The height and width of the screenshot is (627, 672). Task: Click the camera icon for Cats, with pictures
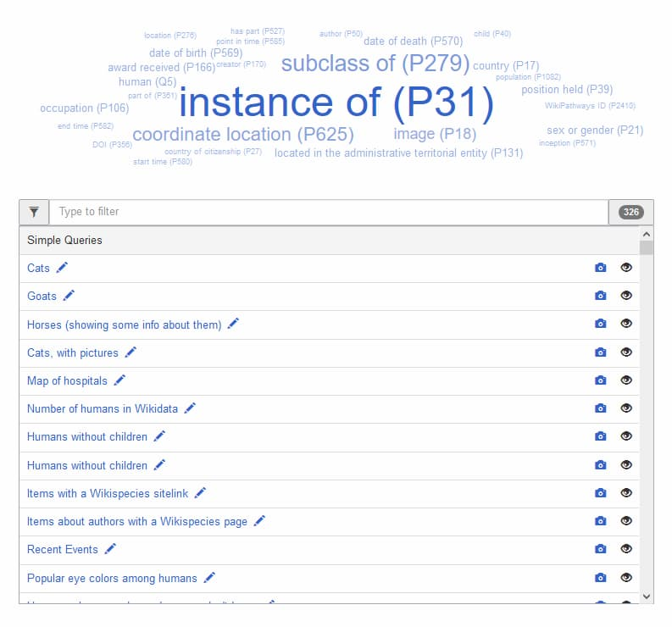[x=600, y=352]
